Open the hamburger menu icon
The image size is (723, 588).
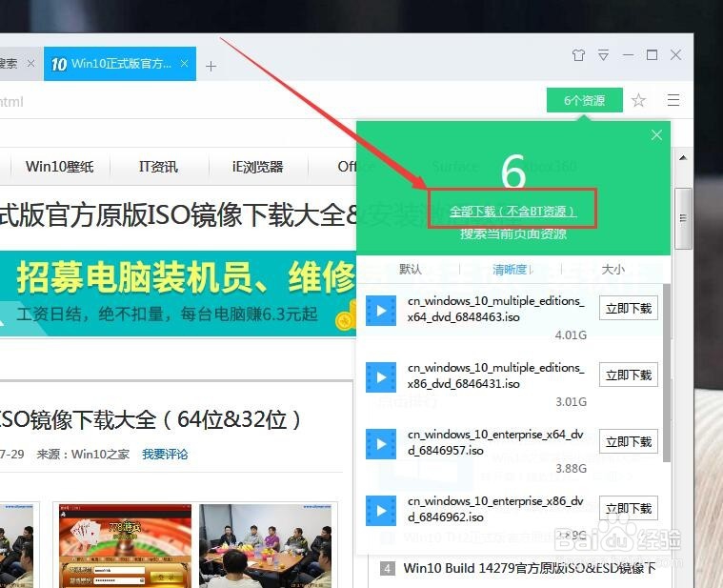coord(673,100)
